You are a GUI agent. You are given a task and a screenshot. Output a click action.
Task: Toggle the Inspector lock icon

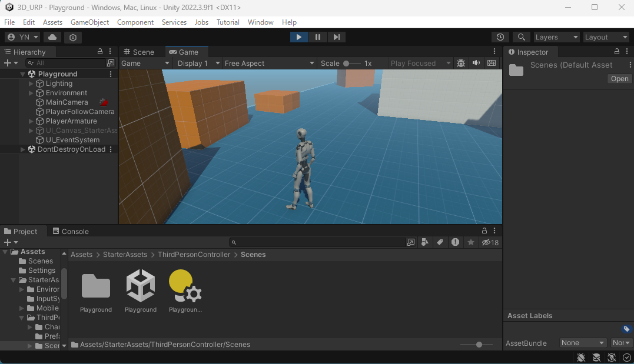click(616, 52)
